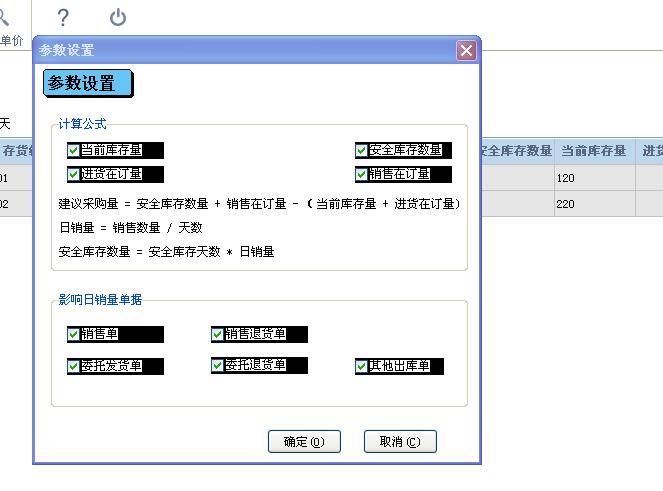Image resolution: width=663 pixels, height=491 pixels.
Task: Disable the 销售在订量 checkbox
Action: (362, 174)
